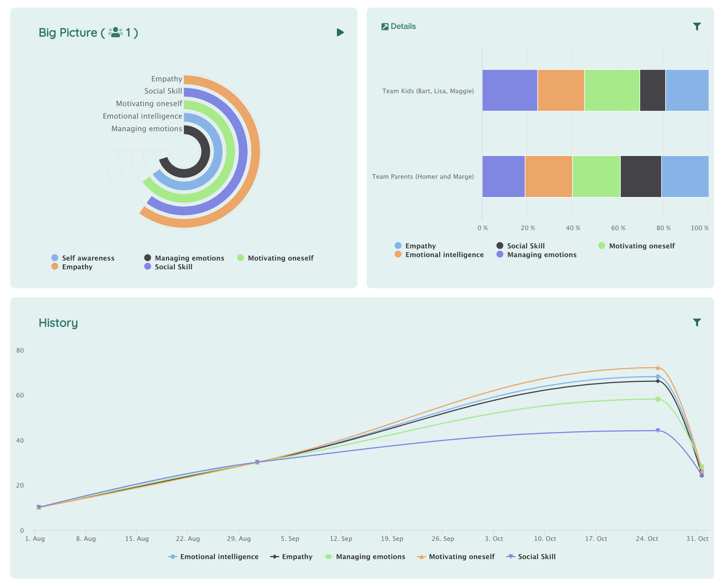Click the 24. Oct date on History axis
Screen dimensions: 728x588
(647, 539)
